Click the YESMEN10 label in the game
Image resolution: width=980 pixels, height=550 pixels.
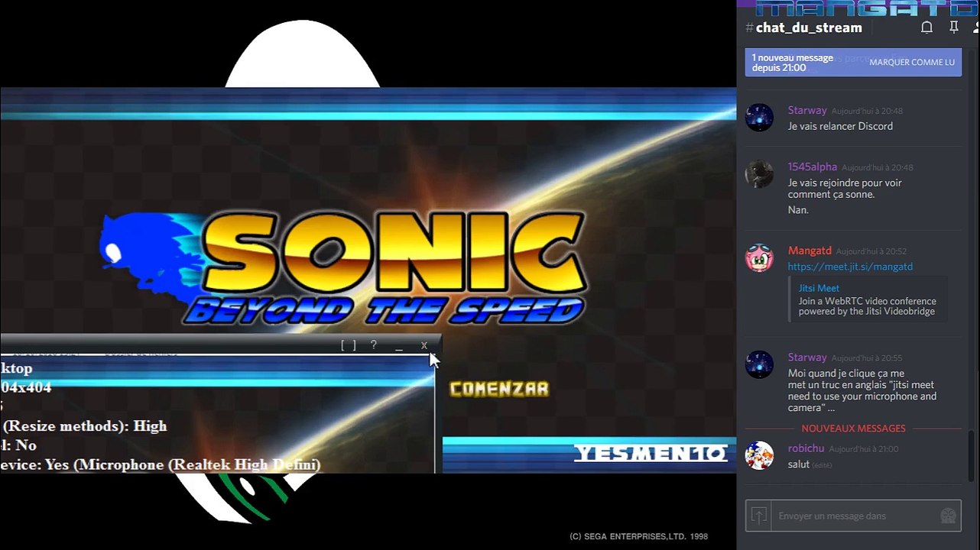click(651, 454)
